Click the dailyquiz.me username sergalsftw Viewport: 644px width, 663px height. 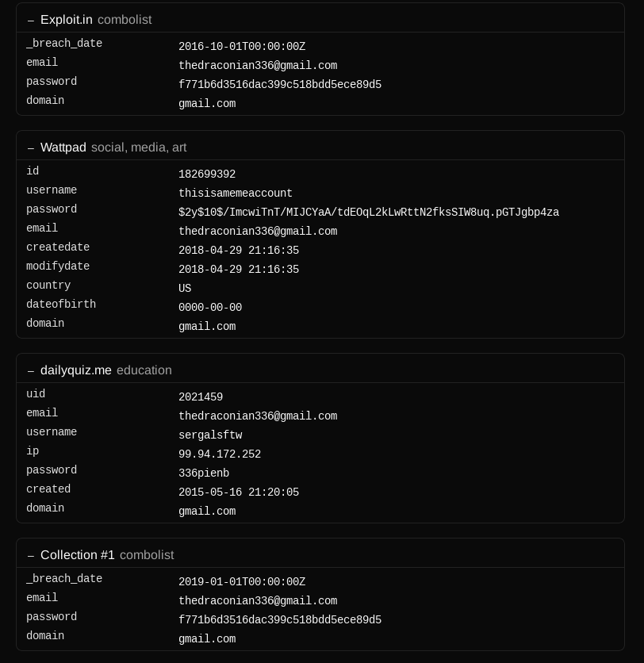[x=210, y=435]
